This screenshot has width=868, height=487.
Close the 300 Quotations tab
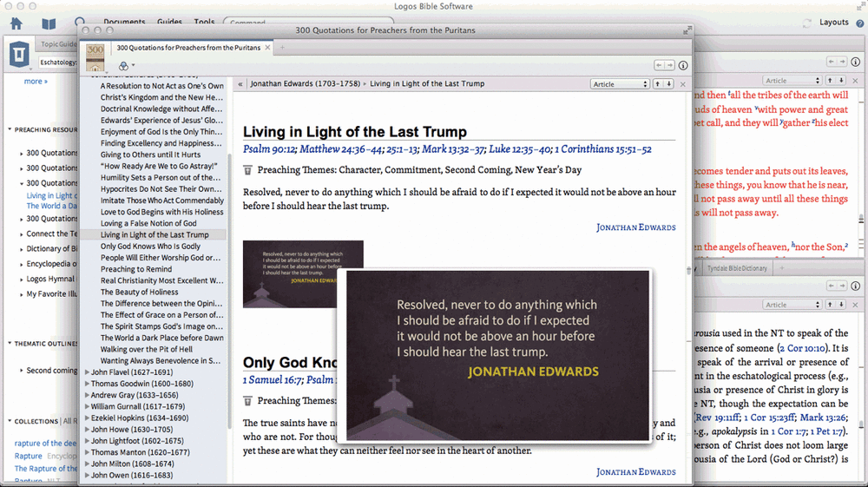tap(267, 48)
